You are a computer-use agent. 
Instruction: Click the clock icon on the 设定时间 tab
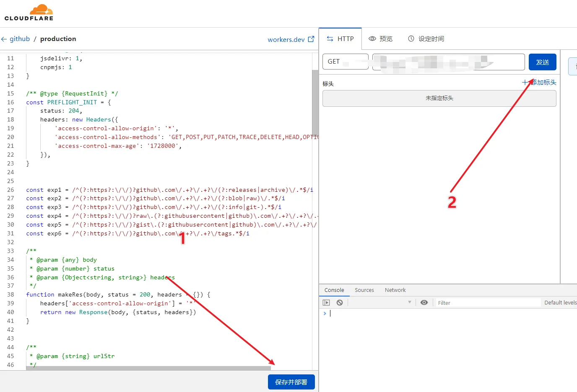[411, 39]
